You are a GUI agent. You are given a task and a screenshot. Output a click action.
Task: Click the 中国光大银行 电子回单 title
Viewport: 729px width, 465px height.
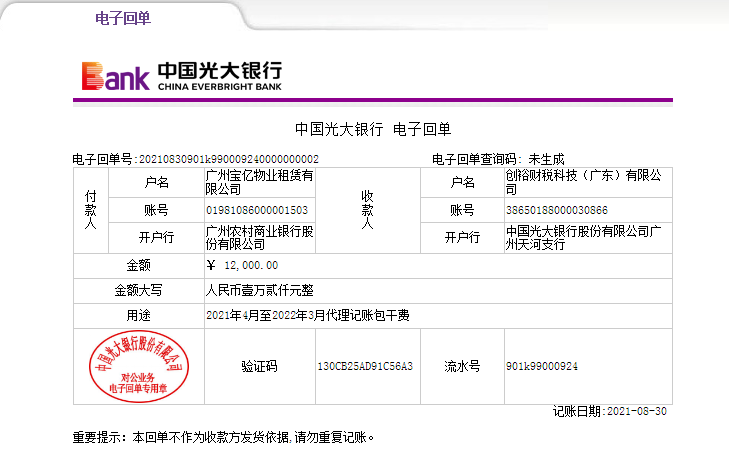[373, 129]
